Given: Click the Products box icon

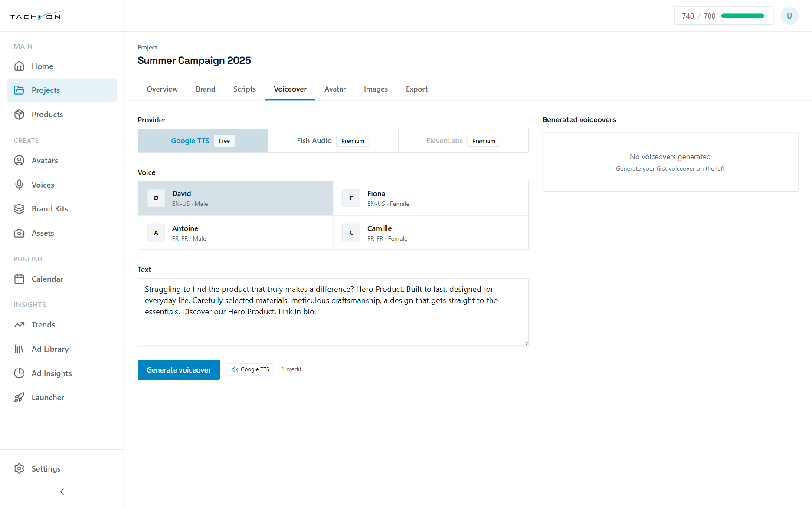Looking at the screenshot, I should pyautogui.click(x=19, y=114).
